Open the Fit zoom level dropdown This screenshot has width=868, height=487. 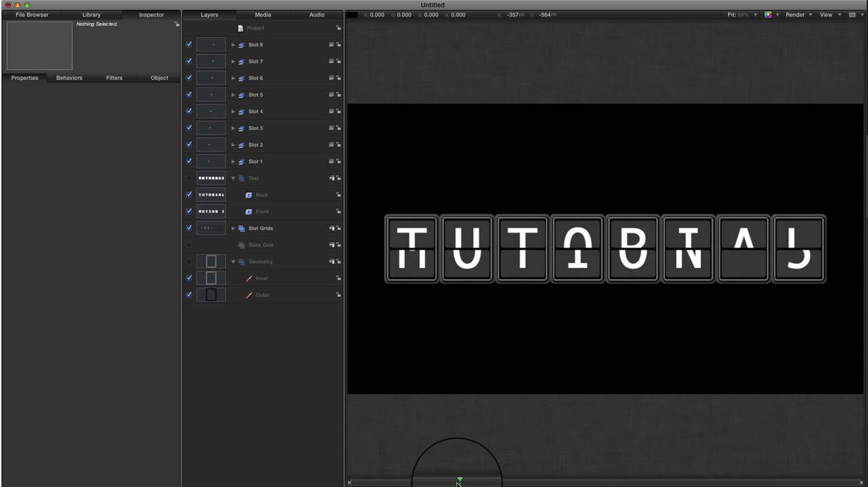[742, 15]
